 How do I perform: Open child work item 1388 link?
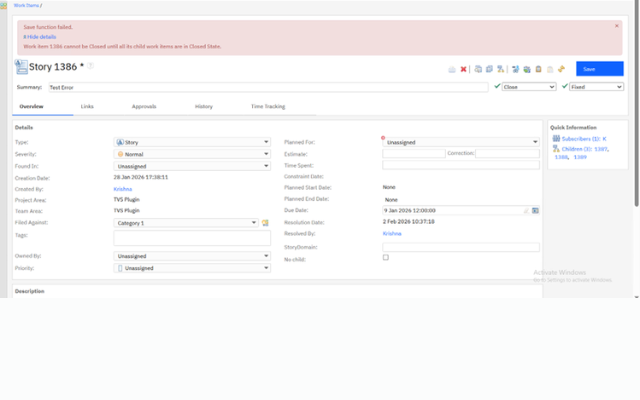coord(561,157)
